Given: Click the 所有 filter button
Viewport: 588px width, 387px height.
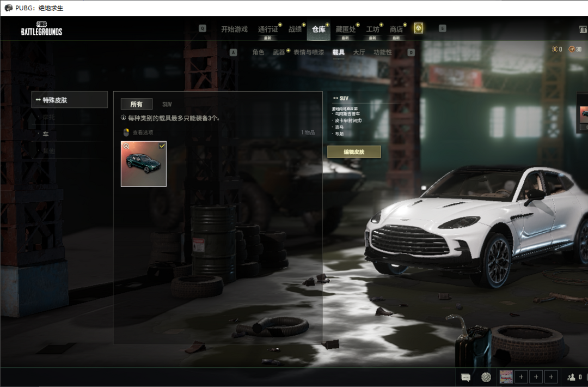Looking at the screenshot, I should click(x=137, y=104).
